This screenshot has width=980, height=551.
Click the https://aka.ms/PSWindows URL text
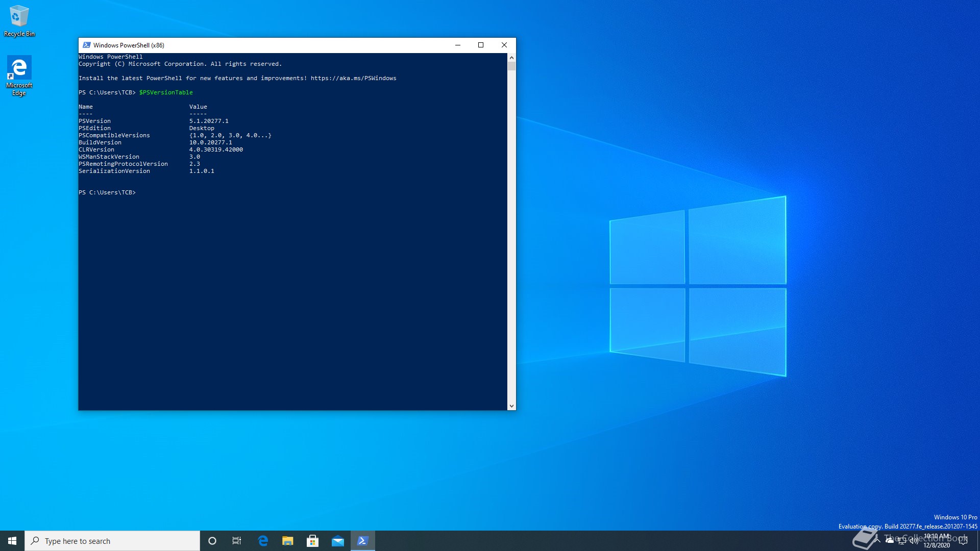[353, 78]
